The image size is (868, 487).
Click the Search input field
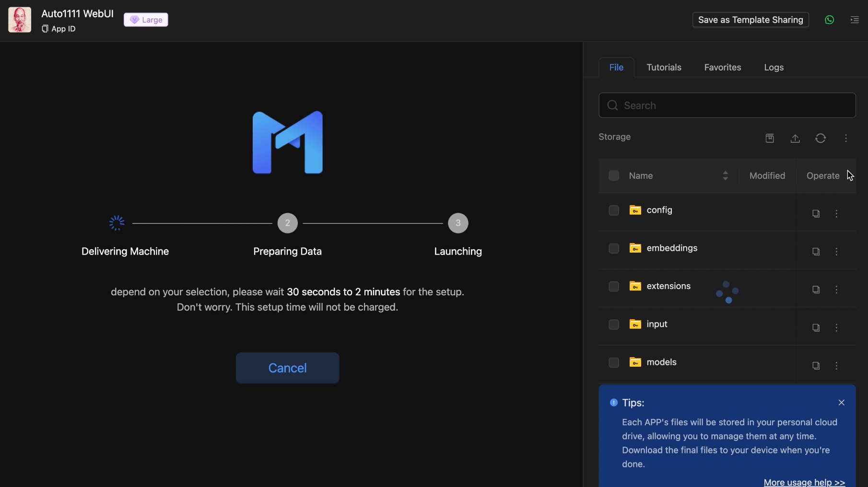pyautogui.click(x=727, y=105)
